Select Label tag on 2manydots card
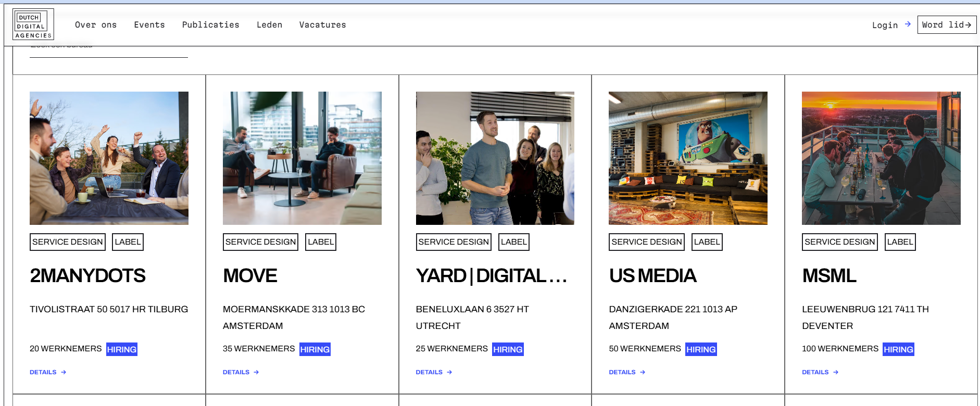980x406 pixels. [128, 242]
